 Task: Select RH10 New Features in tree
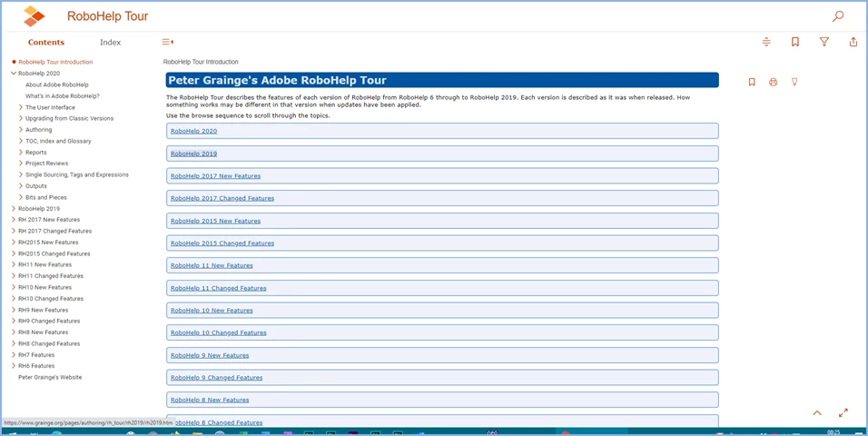click(44, 288)
